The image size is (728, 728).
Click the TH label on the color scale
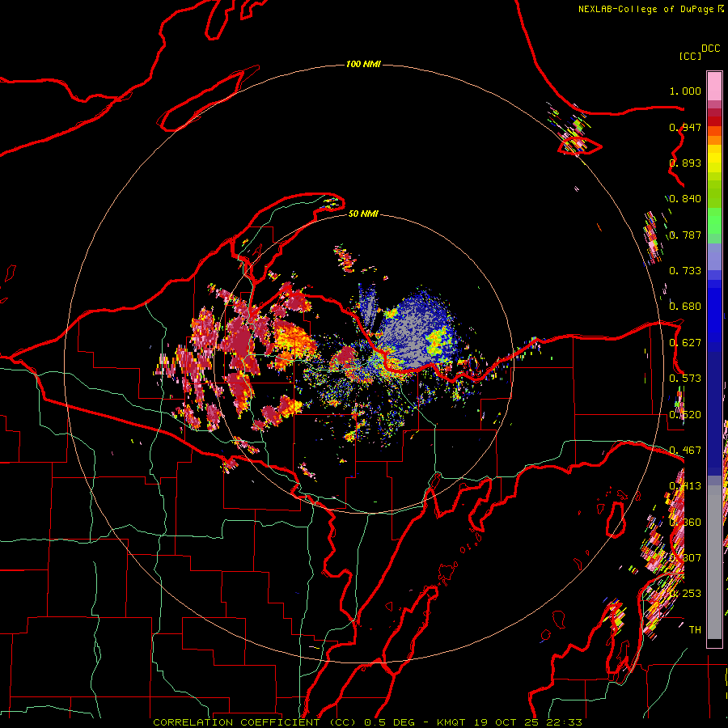[x=695, y=630]
